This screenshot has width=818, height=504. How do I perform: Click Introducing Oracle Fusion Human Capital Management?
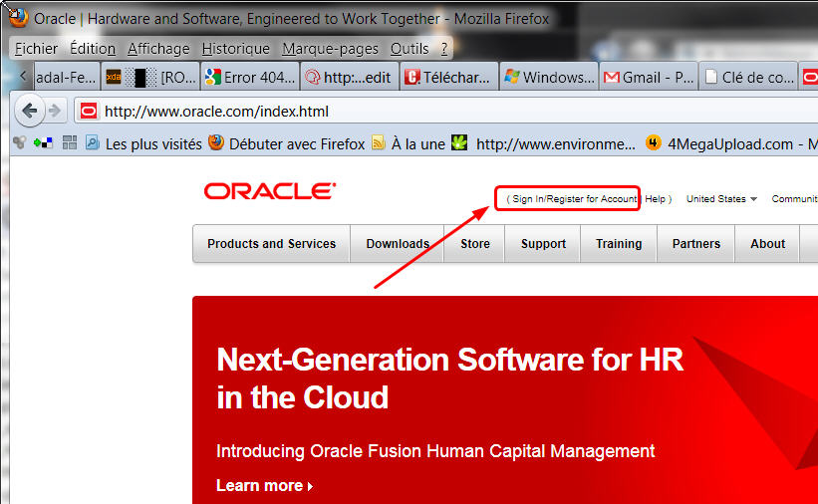click(x=435, y=451)
